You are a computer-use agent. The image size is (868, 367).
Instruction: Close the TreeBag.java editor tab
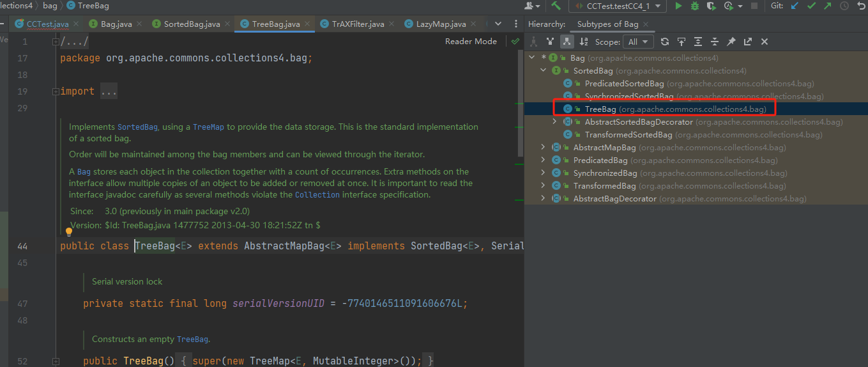(x=308, y=24)
